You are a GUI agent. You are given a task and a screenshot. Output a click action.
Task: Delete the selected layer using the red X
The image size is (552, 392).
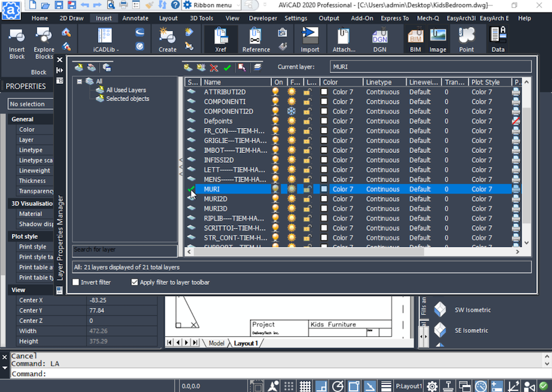click(x=213, y=67)
